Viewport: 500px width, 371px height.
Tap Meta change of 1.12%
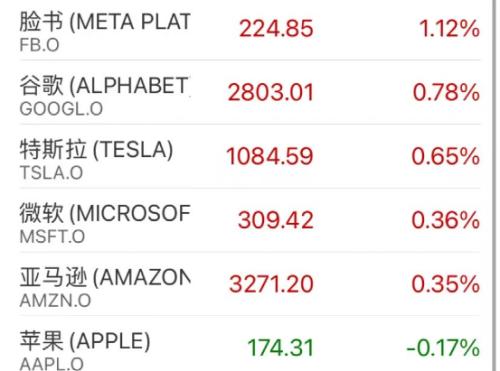click(x=450, y=28)
